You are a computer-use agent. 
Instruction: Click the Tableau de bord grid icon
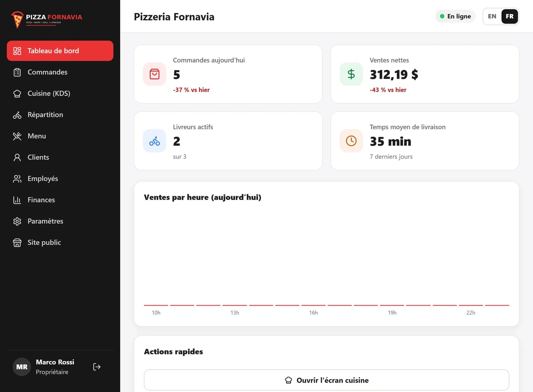point(17,51)
